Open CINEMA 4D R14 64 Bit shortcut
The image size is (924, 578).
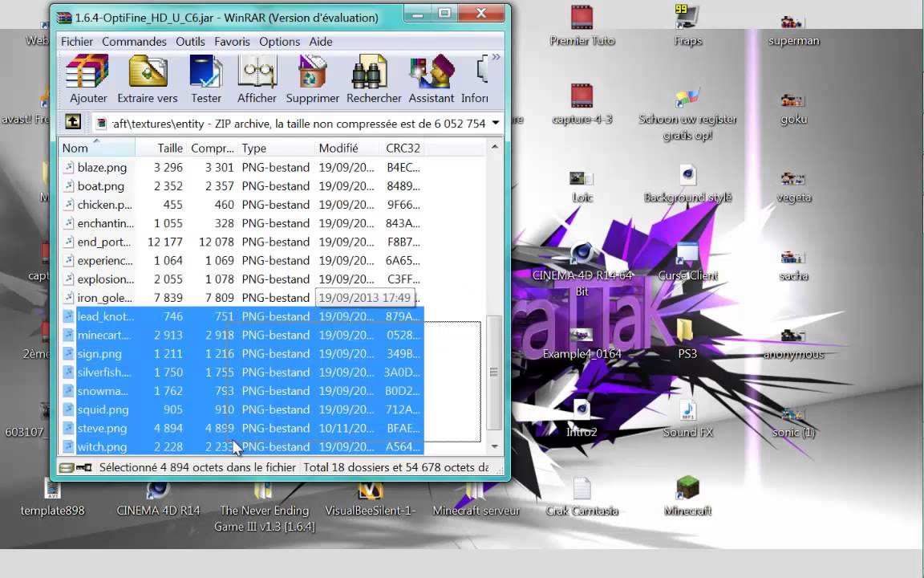coord(582,270)
